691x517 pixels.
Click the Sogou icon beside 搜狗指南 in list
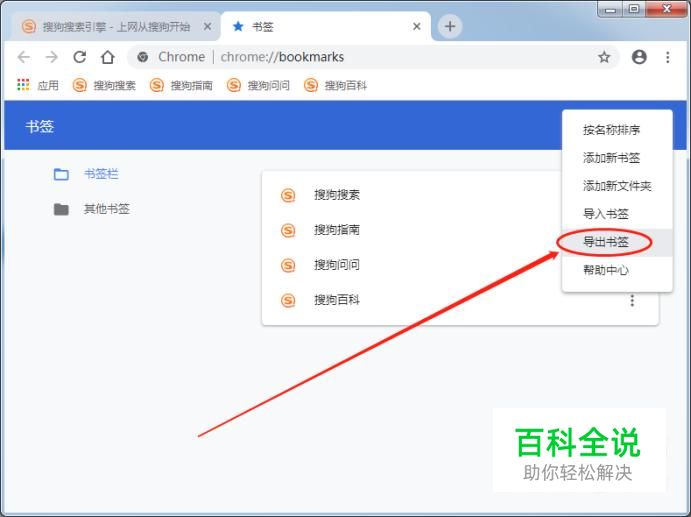pos(288,230)
